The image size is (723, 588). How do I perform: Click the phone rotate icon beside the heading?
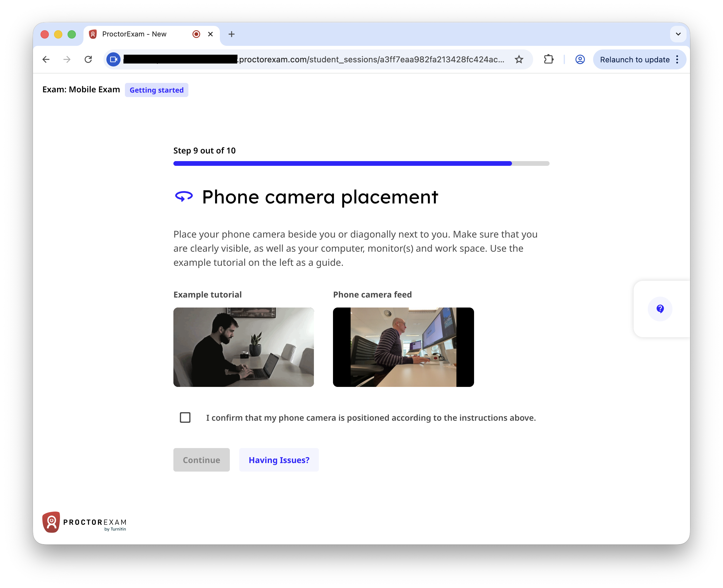click(x=184, y=196)
